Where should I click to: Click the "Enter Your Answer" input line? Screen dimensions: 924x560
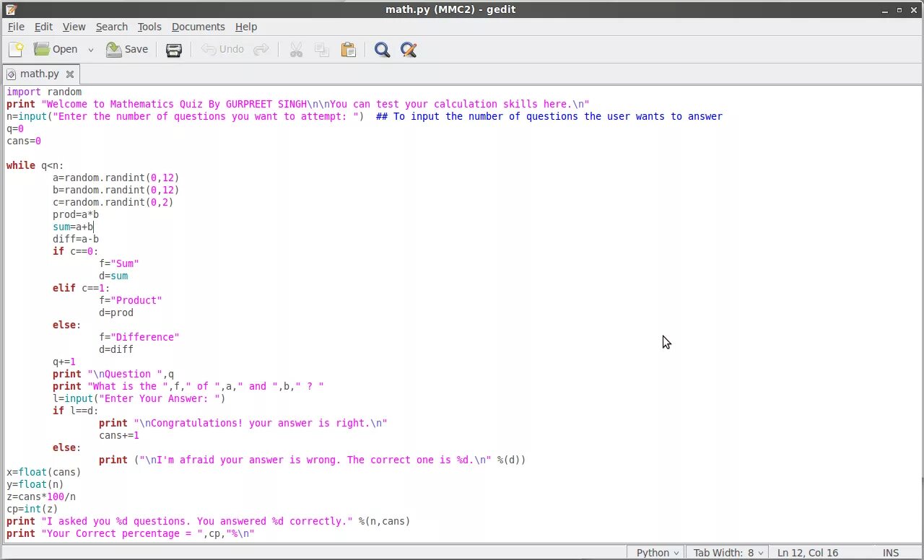139,398
